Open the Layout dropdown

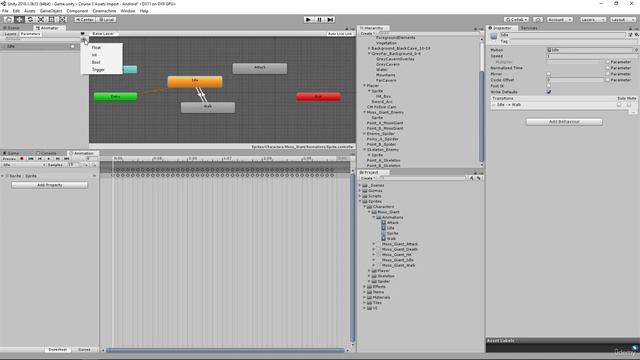[622, 19]
